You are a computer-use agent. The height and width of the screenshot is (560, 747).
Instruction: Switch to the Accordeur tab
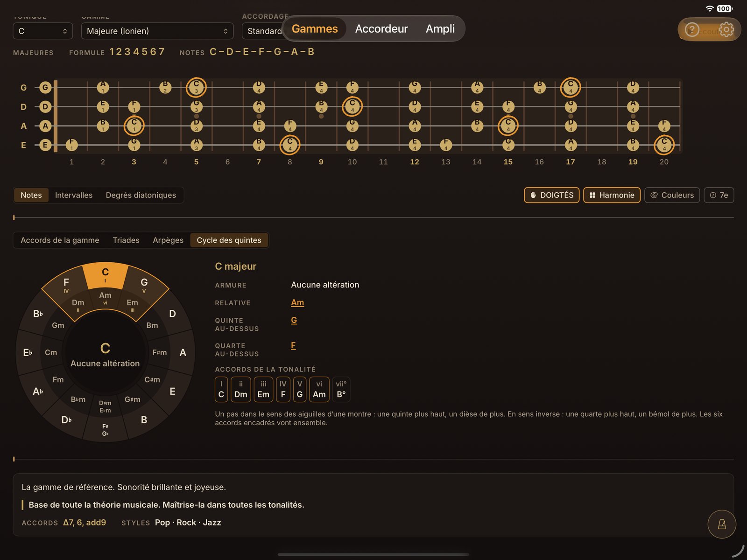click(381, 28)
